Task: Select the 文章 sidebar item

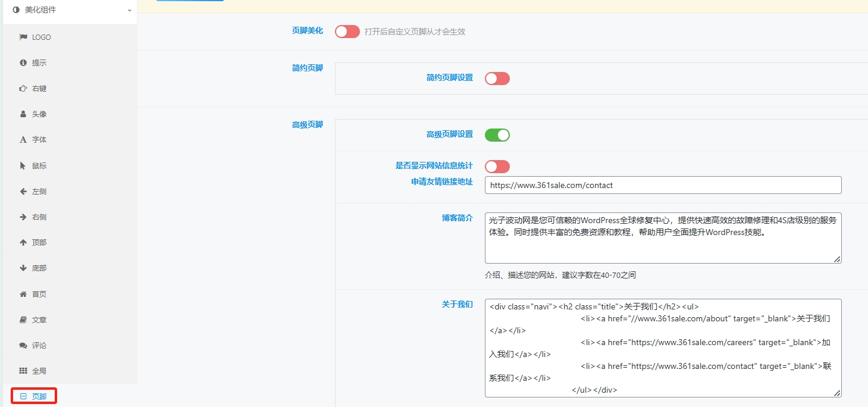Action: [x=39, y=320]
